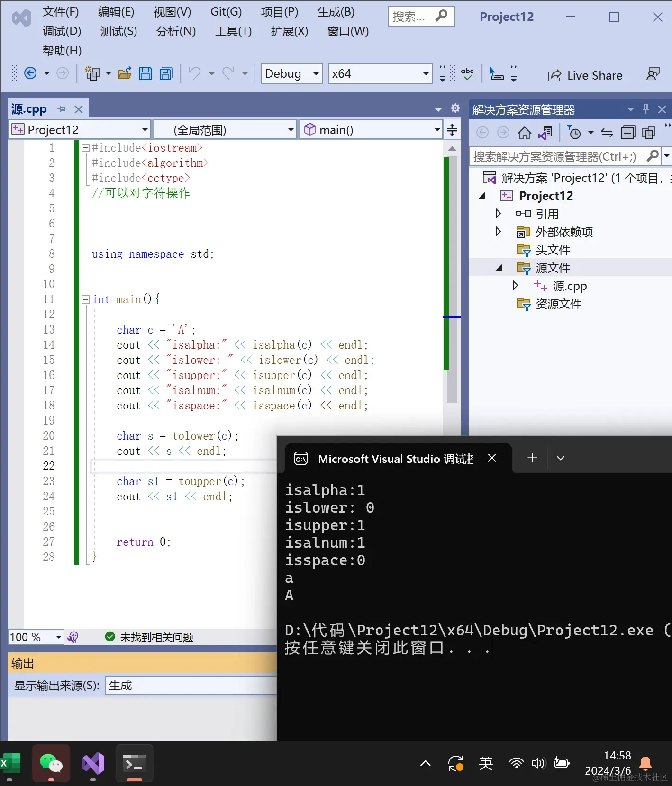Click the Visual Studio icon in taskbar
The height and width of the screenshot is (786, 672).
coord(93,763)
